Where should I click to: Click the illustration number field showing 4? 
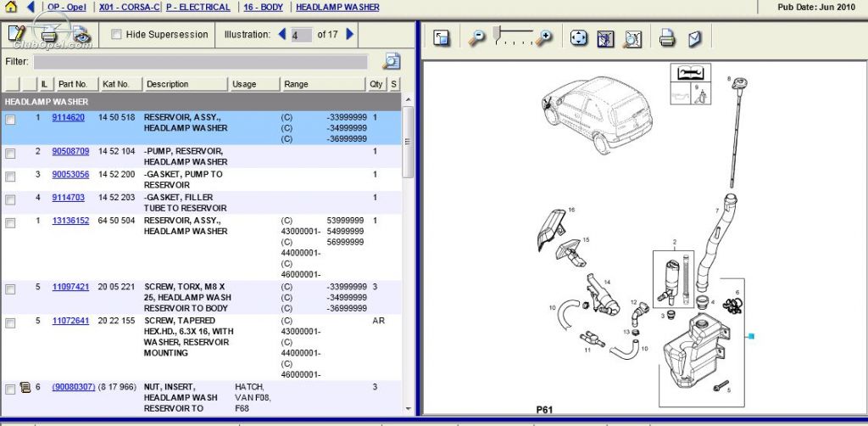(301, 35)
